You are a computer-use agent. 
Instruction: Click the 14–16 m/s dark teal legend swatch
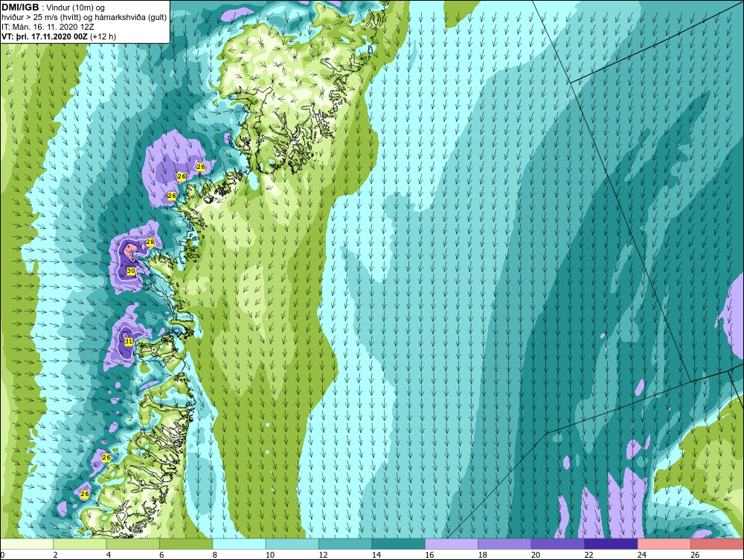[x=399, y=544]
